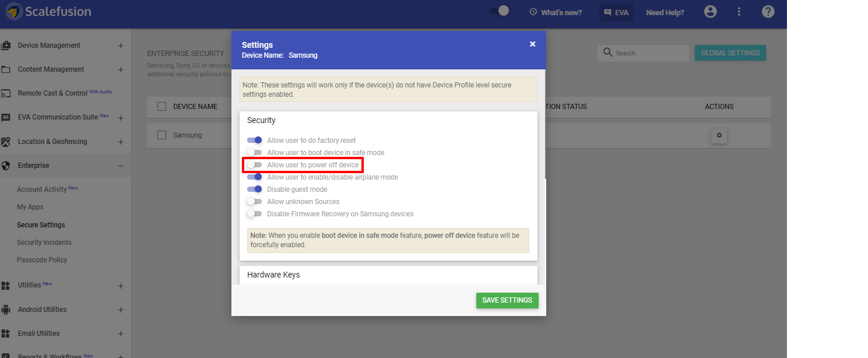Open the Samsung row gear action icon

(x=719, y=135)
